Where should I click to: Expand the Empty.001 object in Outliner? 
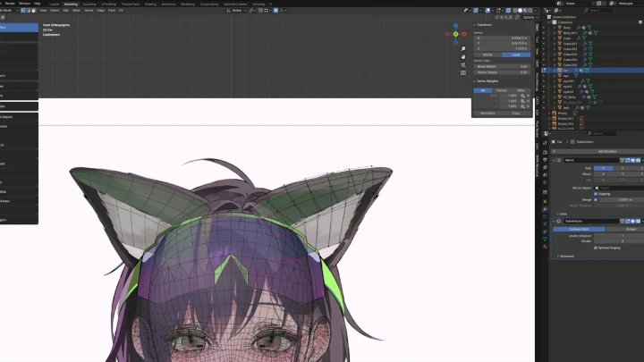click(549, 118)
